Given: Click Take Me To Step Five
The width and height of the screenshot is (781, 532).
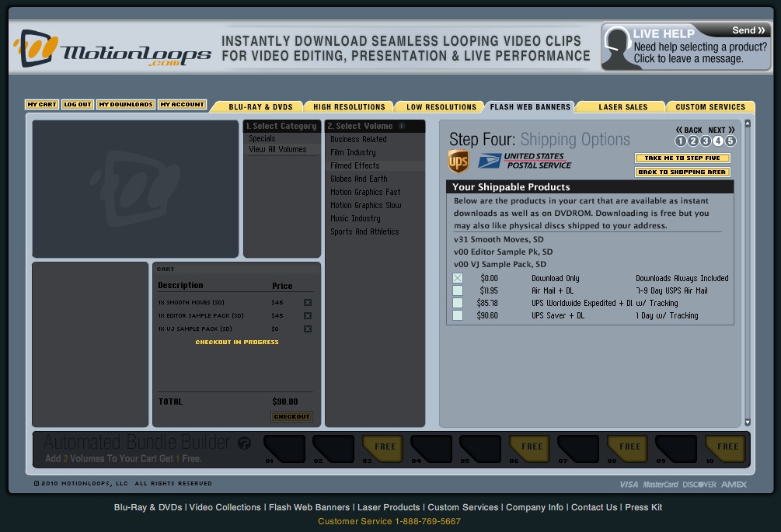Looking at the screenshot, I should [x=682, y=158].
